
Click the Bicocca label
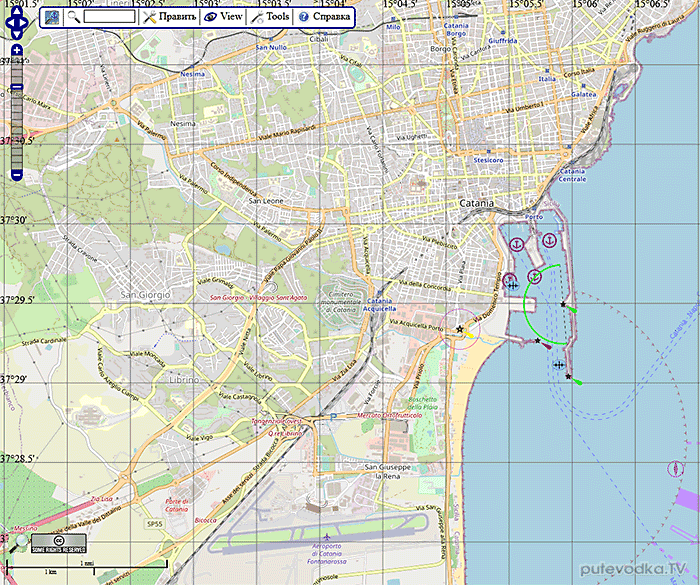click(206, 520)
